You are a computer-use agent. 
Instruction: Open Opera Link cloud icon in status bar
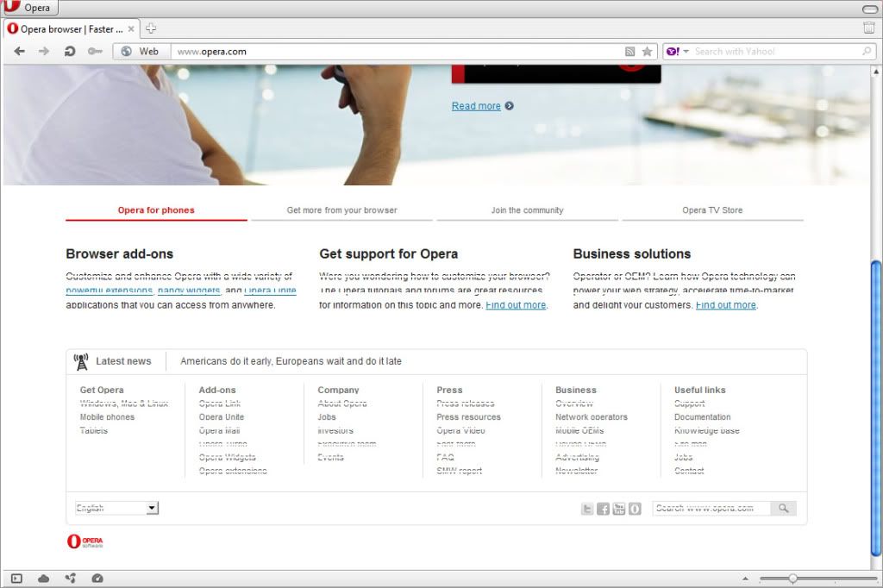coord(44,579)
